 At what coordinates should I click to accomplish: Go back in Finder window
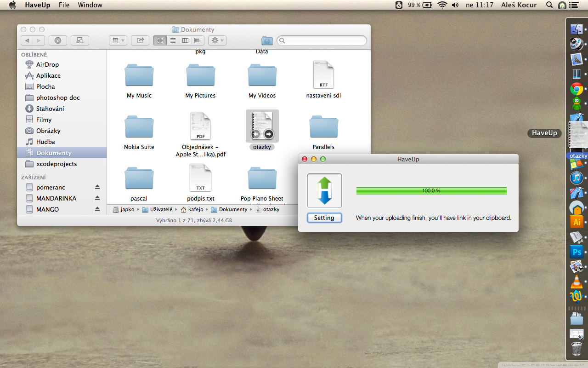(27, 40)
